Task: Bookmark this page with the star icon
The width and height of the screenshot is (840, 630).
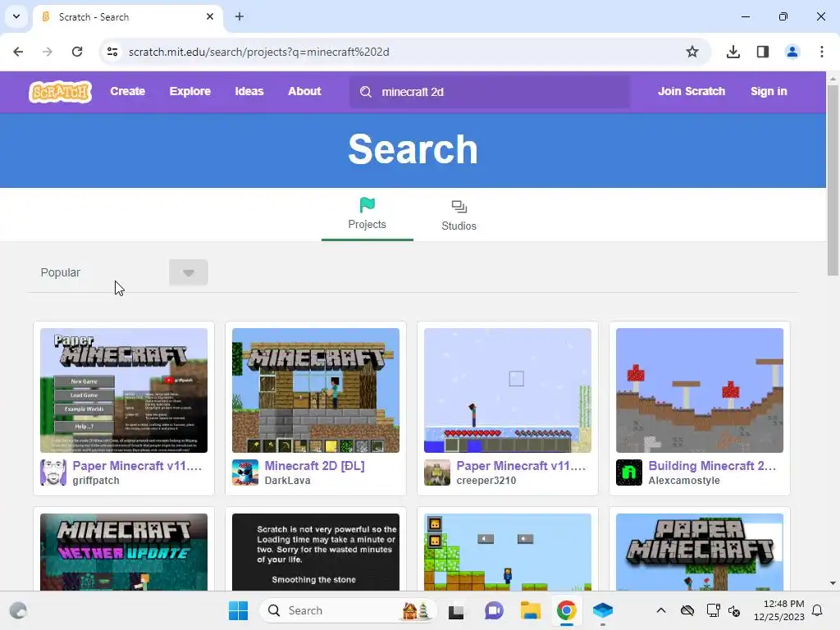Action: [x=692, y=52]
